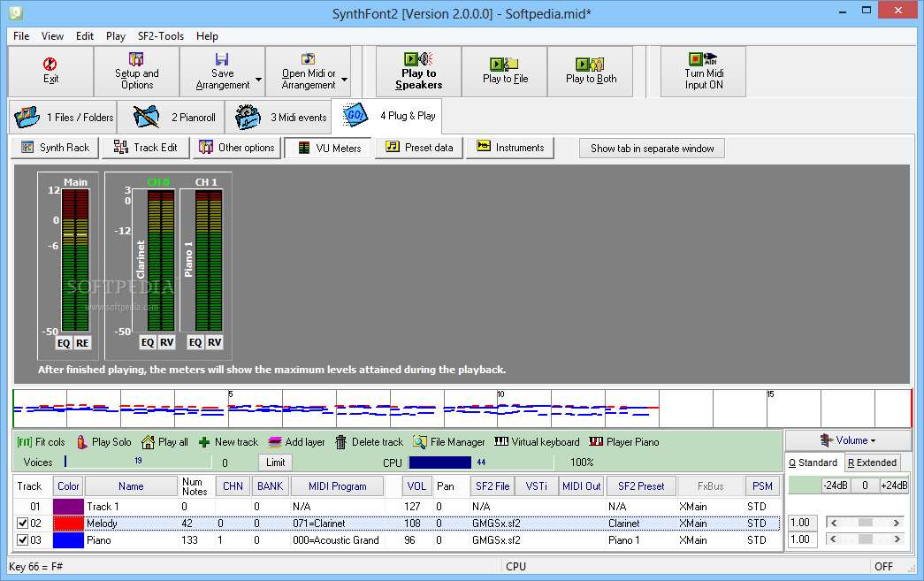Open the View menu

[52, 36]
